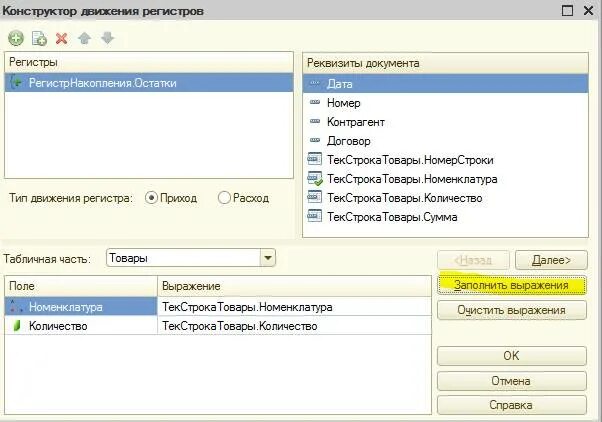Screen dimensions: 602x422
Task: Click the icon next to Дата attribute
Action: (x=315, y=83)
